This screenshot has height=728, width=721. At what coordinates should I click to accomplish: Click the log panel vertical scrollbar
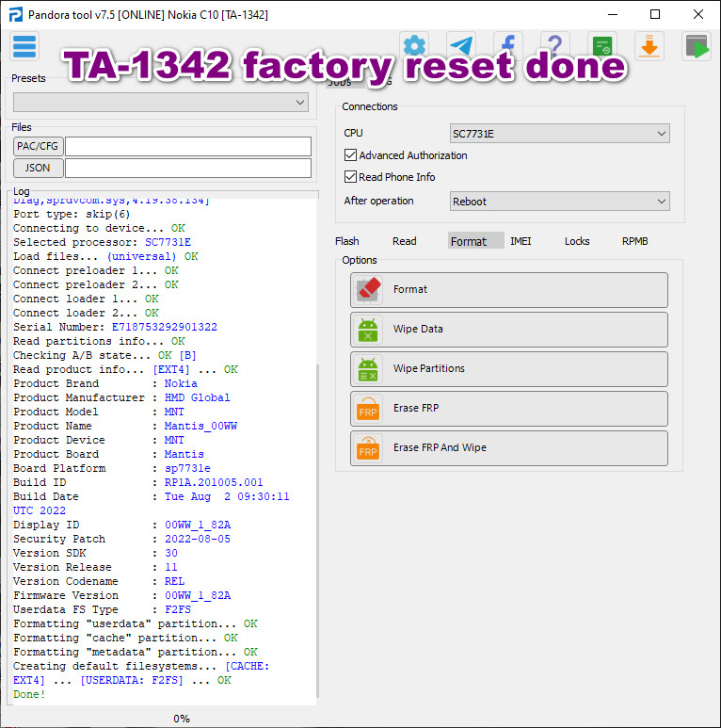click(317, 530)
